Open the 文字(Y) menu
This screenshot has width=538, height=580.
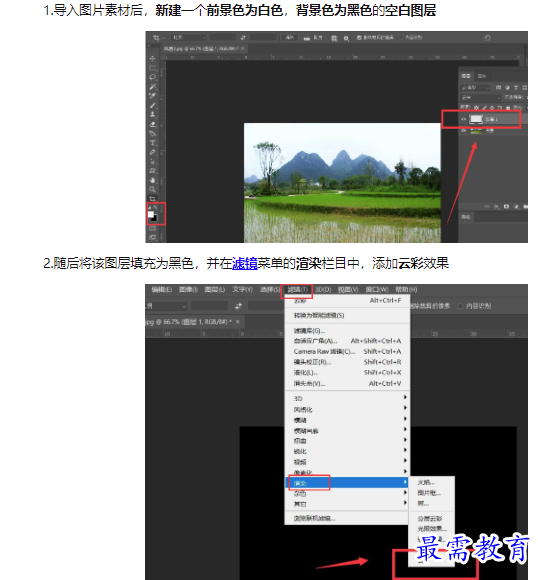(242, 290)
